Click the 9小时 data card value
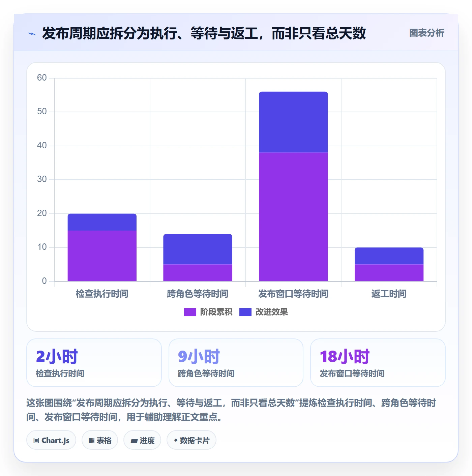 point(199,357)
